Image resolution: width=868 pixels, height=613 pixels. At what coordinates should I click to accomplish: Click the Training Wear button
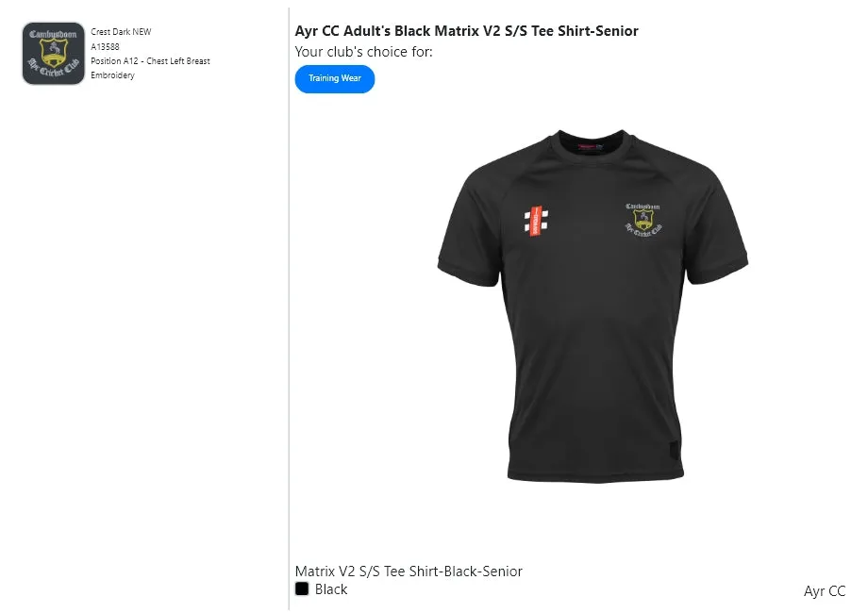(x=335, y=79)
